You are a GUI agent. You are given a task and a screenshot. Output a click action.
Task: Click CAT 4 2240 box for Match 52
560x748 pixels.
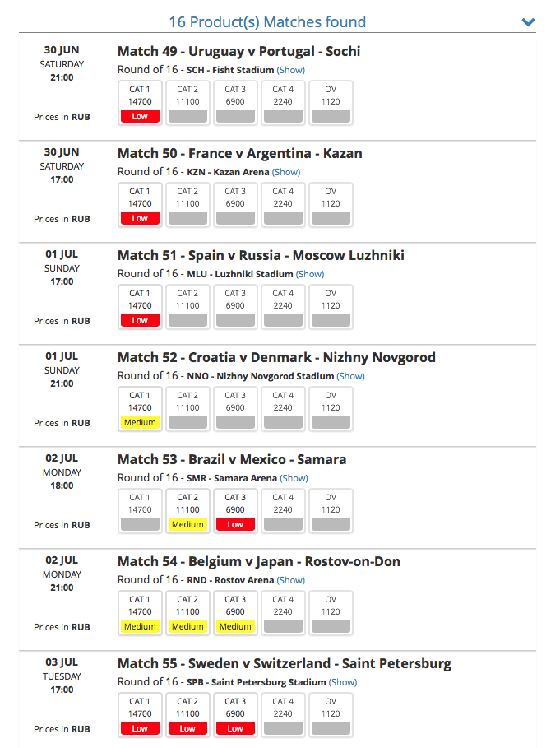click(283, 409)
